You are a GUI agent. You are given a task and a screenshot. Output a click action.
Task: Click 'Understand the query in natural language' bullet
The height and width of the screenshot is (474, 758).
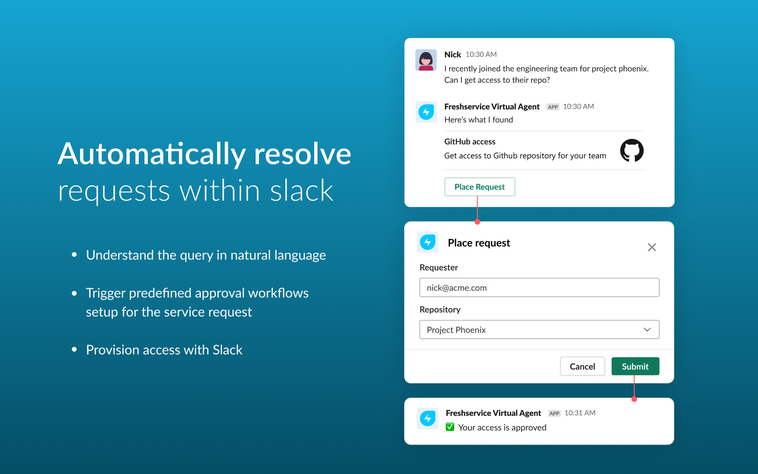click(x=206, y=255)
